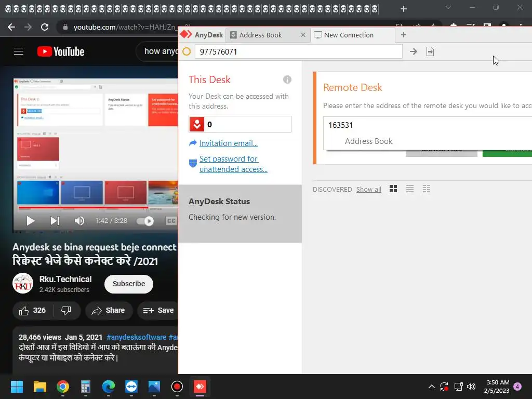Open Windows Start menu

17,387
